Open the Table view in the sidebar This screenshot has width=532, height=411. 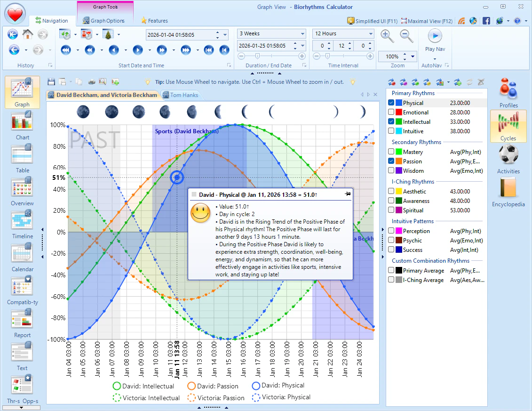pyautogui.click(x=22, y=159)
